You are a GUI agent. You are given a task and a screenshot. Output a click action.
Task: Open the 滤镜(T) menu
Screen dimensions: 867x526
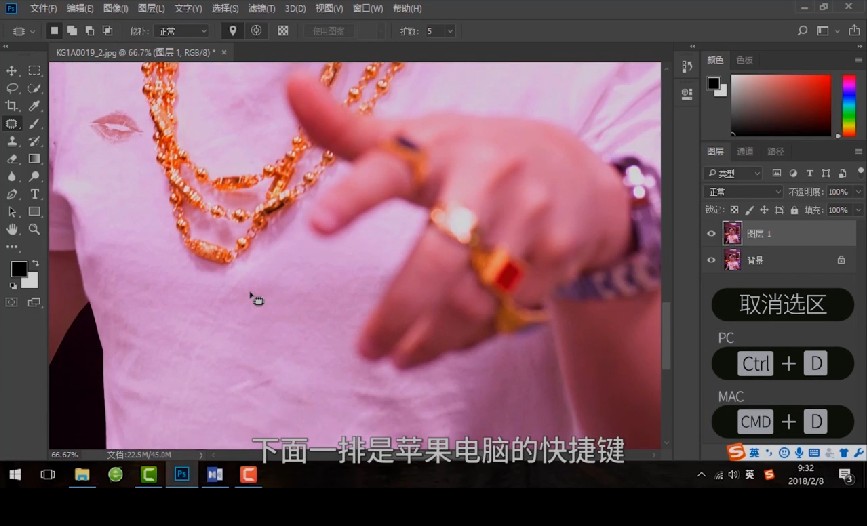pos(259,8)
